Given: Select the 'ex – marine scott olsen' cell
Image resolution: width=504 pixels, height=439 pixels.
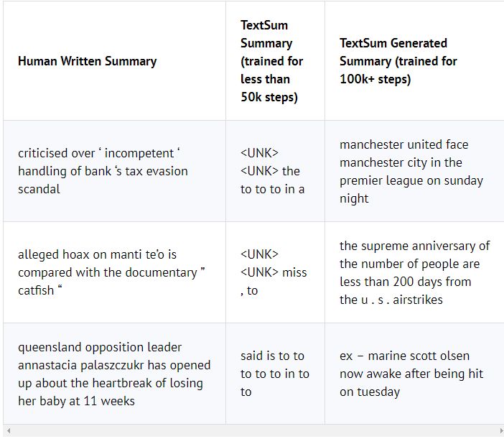Looking at the screenshot, I should (411, 374).
